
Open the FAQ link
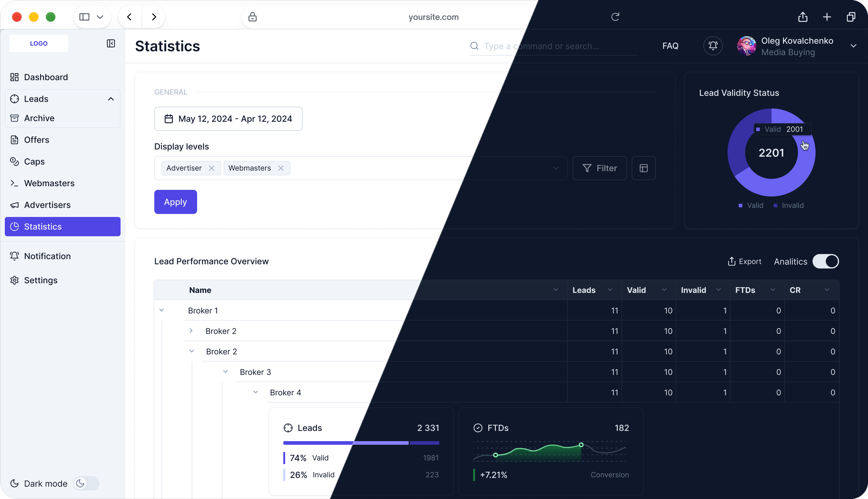click(x=670, y=46)
